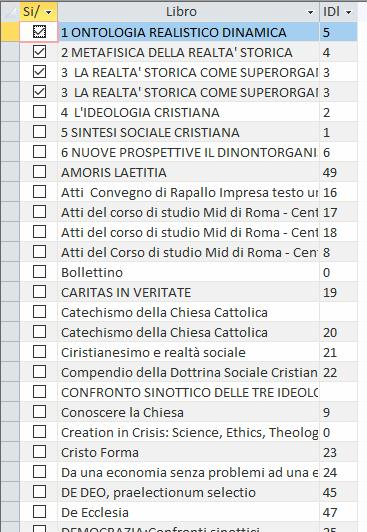Viewport: 367px width, 532px height.
Task: Select the empty IDl cell of CONFRONTO SINOTTICO
Action: (338, 392)
